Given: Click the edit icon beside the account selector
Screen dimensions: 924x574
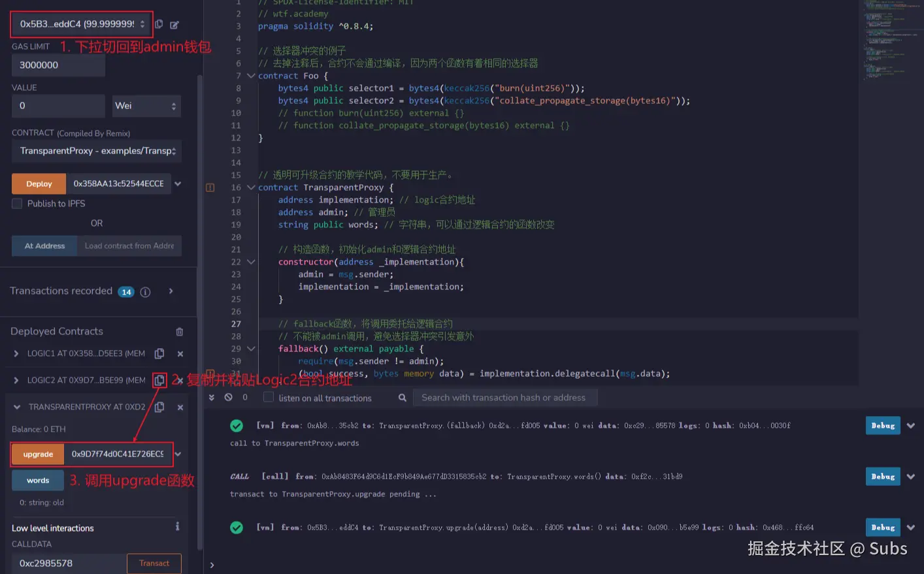Looking at the screenshot, I should tap(174, 25).
